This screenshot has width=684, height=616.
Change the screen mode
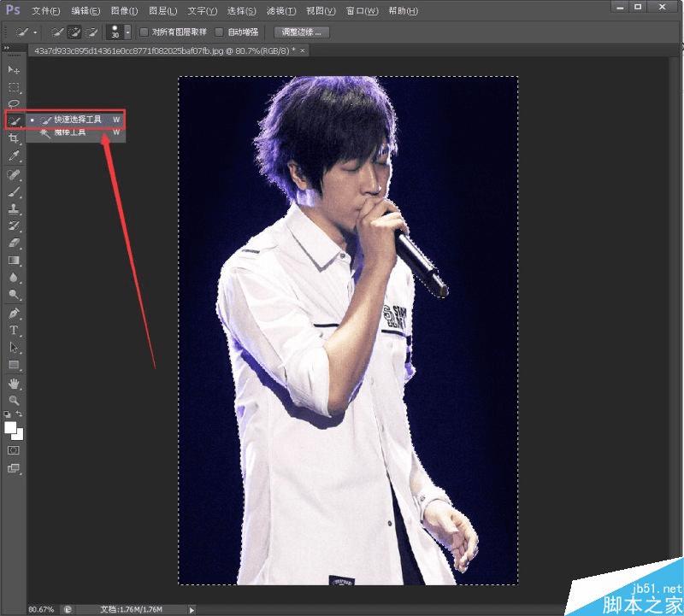tap(14, 468)
